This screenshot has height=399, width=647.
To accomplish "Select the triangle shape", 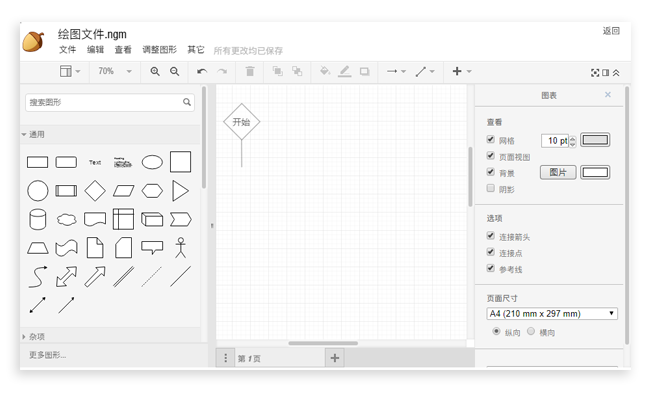I will (180, 191).
